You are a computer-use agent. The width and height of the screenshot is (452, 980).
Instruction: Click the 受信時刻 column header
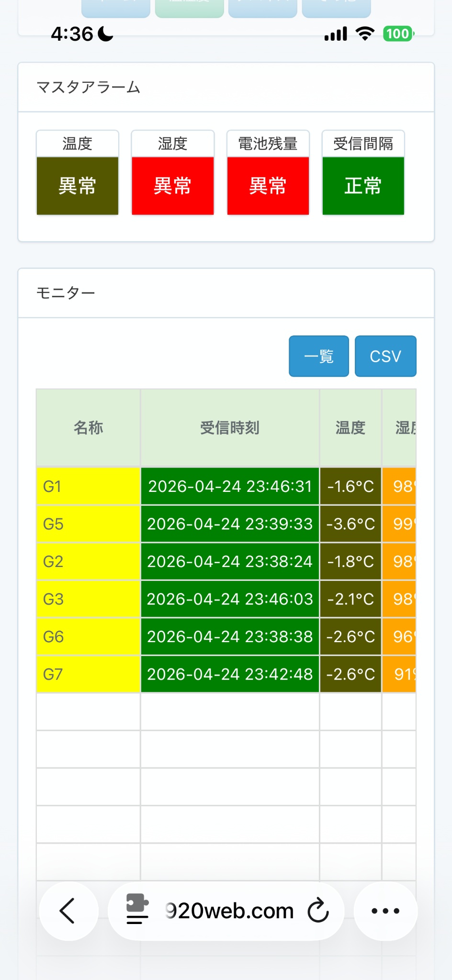230,428
